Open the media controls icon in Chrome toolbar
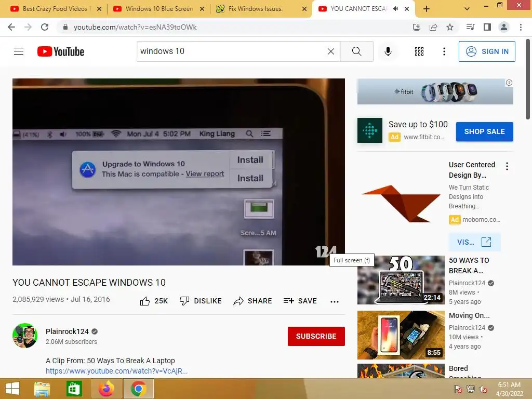The image size is (532, 399). click(x=470, y=27)
